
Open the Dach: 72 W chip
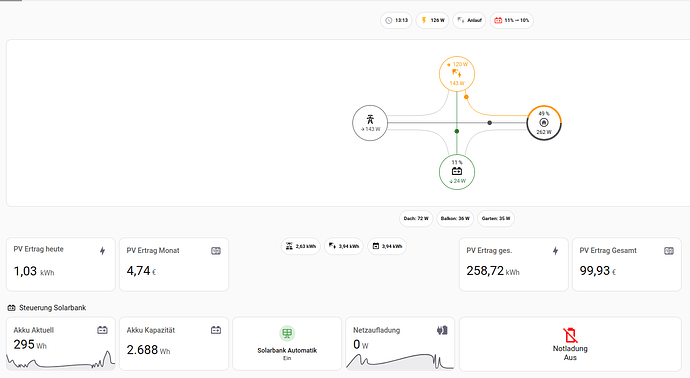[x=416, y=218]
